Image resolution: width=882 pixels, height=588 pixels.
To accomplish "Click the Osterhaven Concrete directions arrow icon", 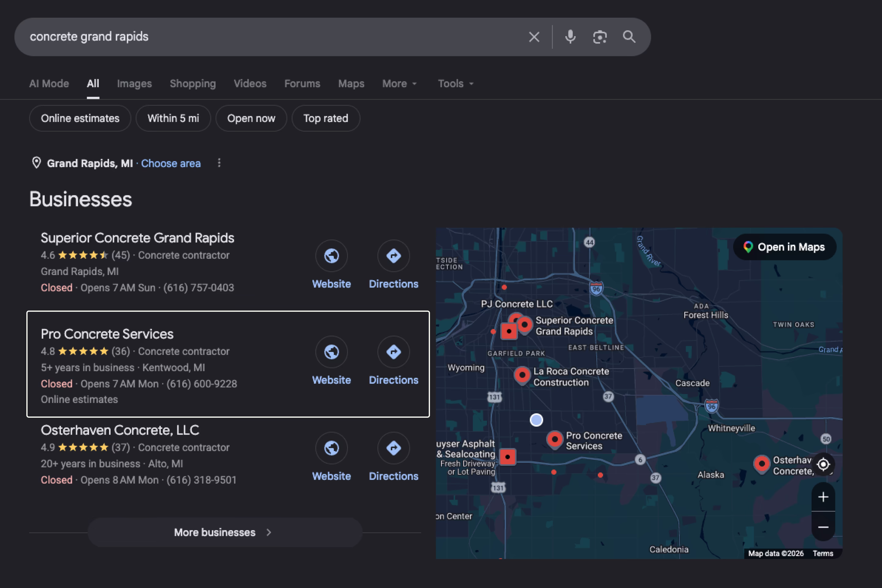I will click(393, 448).
